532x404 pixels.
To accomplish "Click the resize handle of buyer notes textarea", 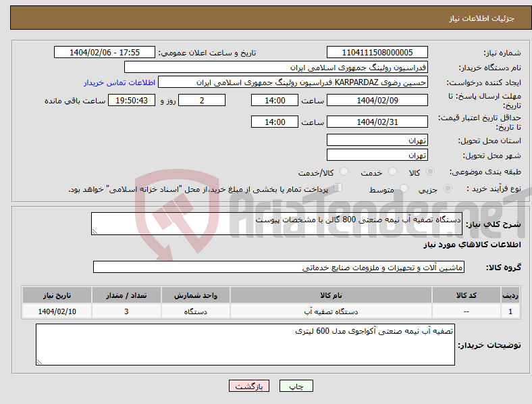I will click(x=39, y=362).
